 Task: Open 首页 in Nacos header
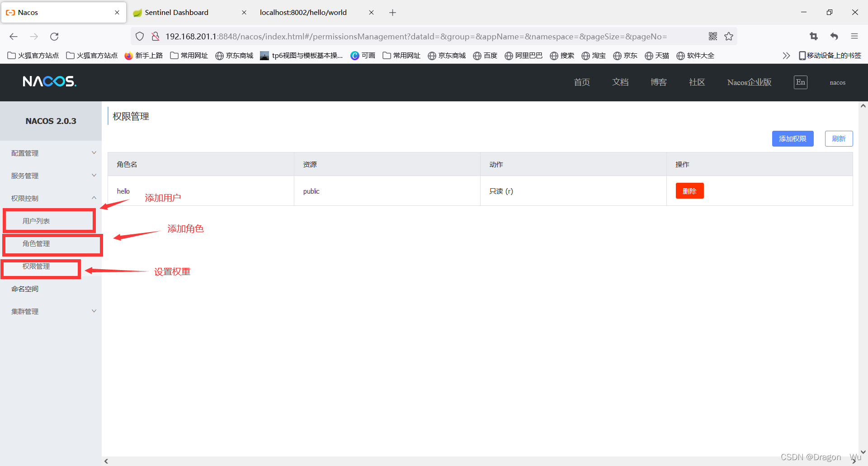pos(582,82)
